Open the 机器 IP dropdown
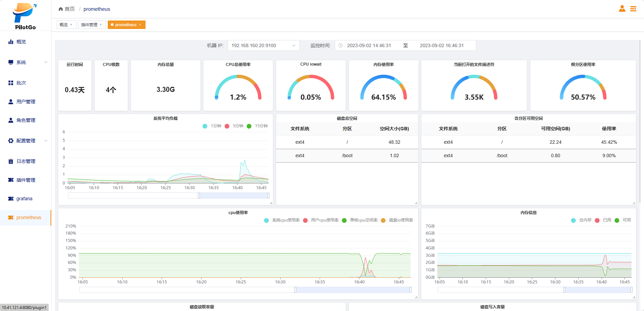This screenshot has height=311, width=644. [x=263, y=45]
